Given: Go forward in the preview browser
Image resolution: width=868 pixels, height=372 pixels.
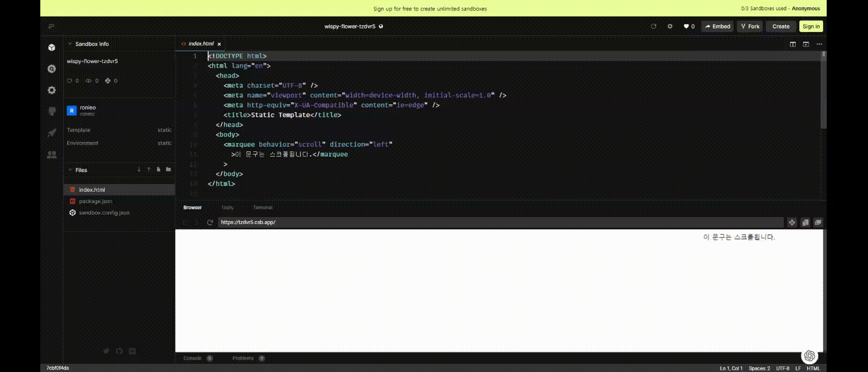Looking at the screenshot, I should 196,222.
